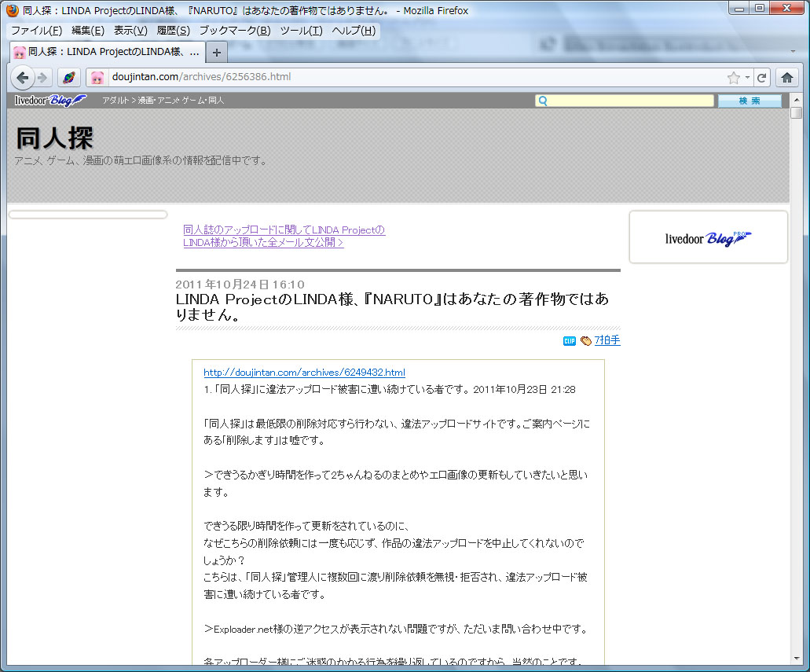Click the site favicon in address bar
Image resolution: width=810 pixels, height=672 pixels.
click(97, 77)
